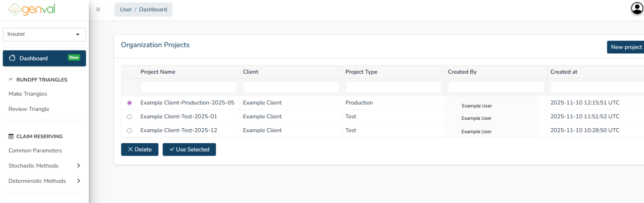
Task: Click the 2025-11-10 12:15:51 UTC timestamp
Action: coord(585,103)
